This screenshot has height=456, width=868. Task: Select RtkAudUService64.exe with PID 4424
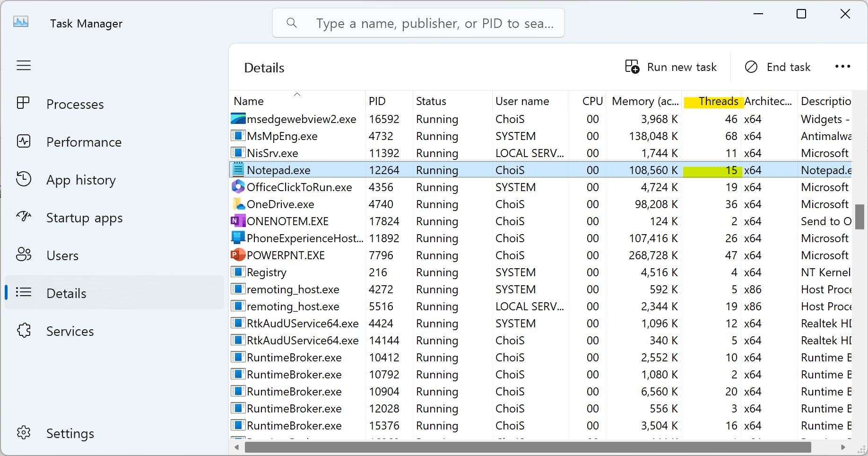click(x=540, y=323)
